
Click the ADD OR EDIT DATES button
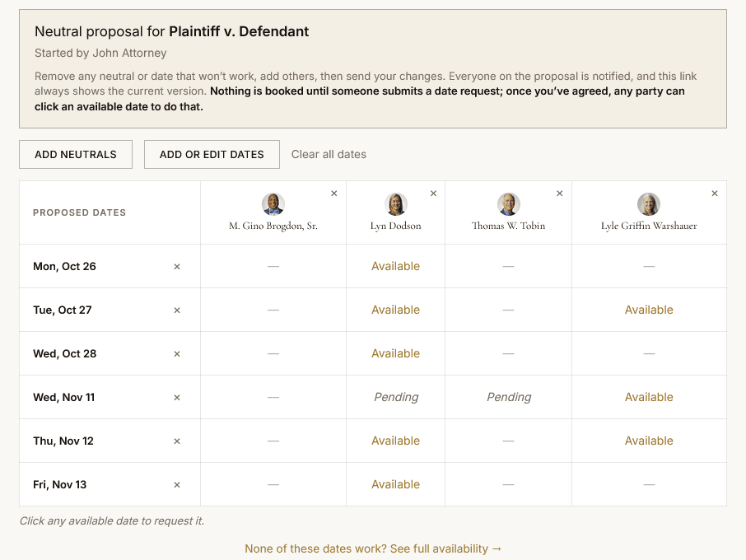tap(212, 154)
